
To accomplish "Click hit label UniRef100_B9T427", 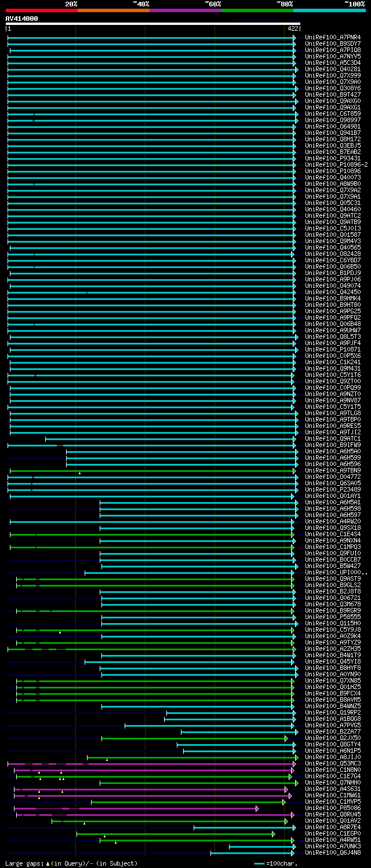I will tap(333, 94).
